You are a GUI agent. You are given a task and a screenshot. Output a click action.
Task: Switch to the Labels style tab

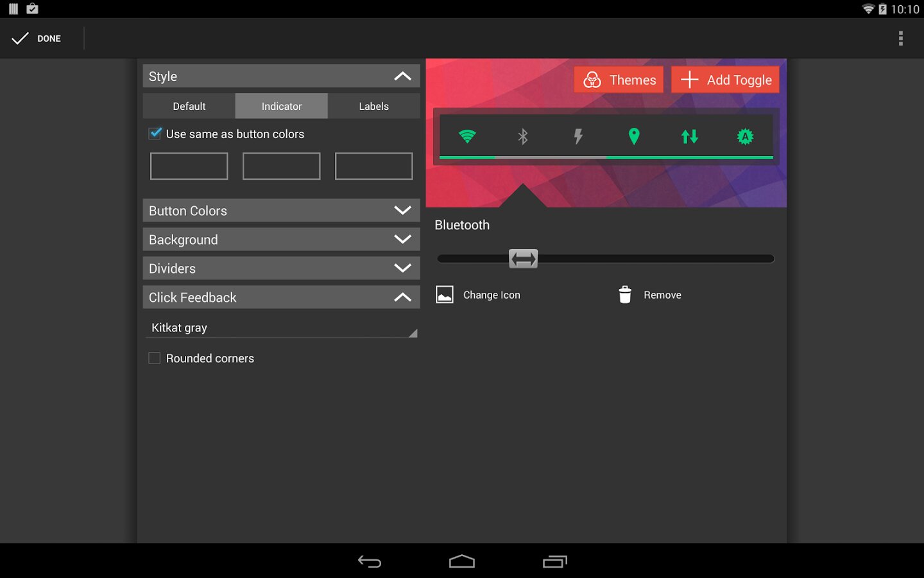pos(373,106)
